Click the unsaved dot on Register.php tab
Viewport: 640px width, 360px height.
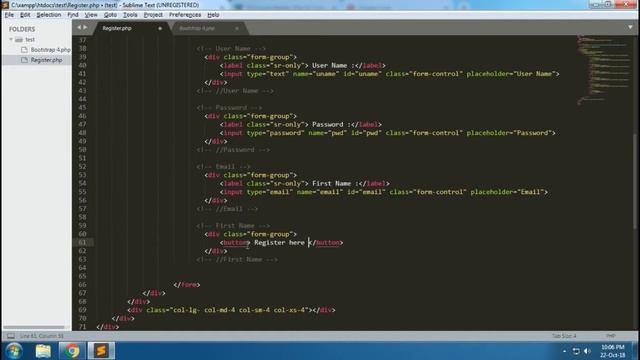pyautogui.click(x=160, y=28)
